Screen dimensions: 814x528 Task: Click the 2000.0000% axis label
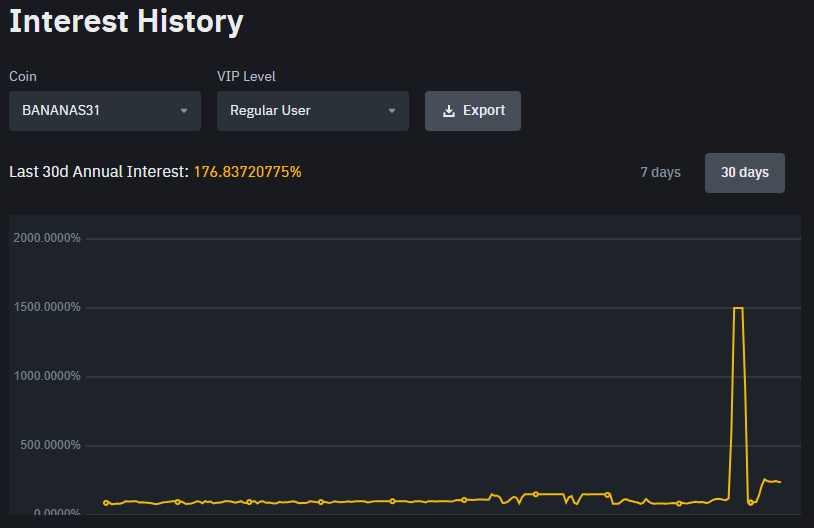pyautogui.click(x=47, y=238)
